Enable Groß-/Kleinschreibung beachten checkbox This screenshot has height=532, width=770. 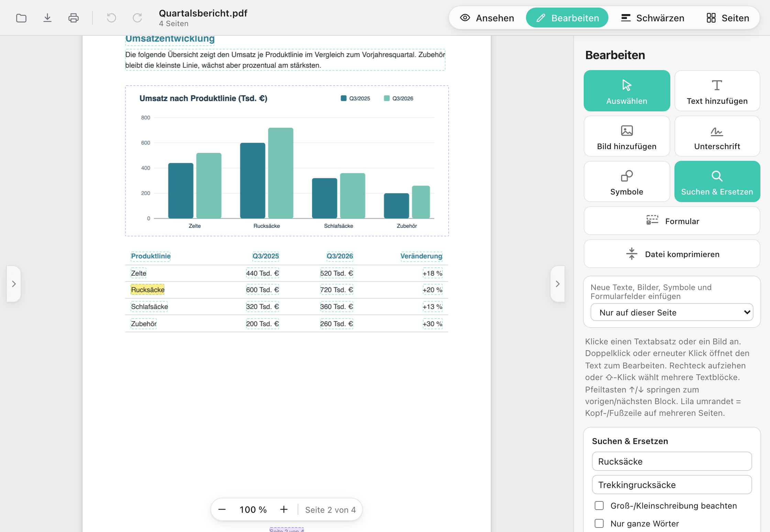(x=599, y=506)
